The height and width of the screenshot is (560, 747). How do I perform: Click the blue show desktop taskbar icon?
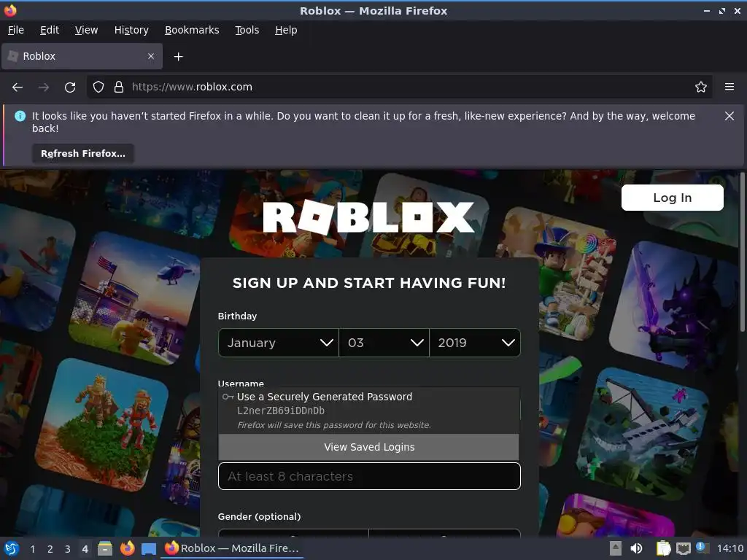[x=149, y=549]
